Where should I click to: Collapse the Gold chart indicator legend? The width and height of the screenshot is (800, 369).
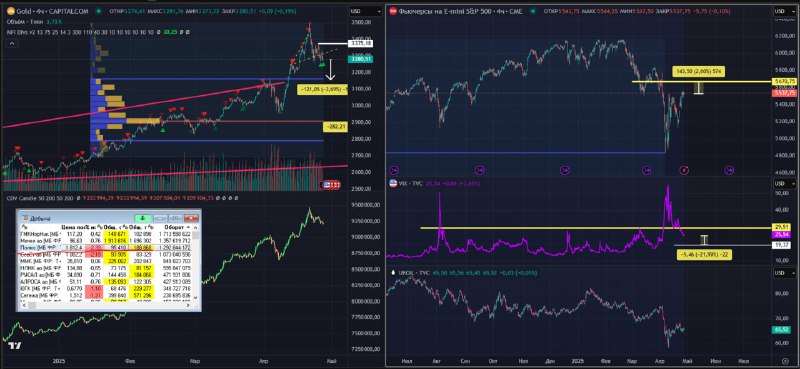tap(12, 43)
